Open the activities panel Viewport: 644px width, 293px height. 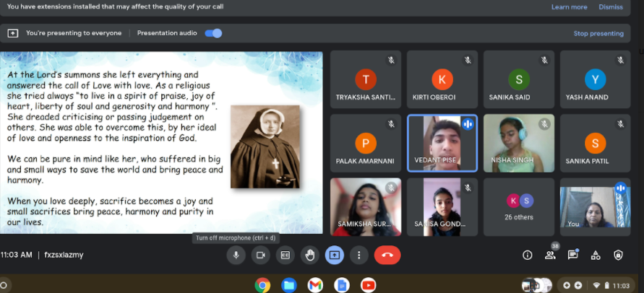pos(596,255)
